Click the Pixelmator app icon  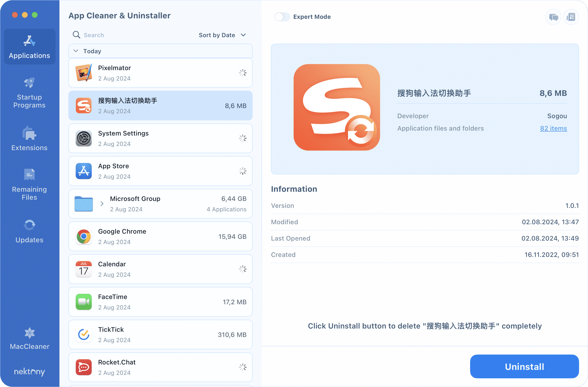pyautogui.click(x=83, y=73)
